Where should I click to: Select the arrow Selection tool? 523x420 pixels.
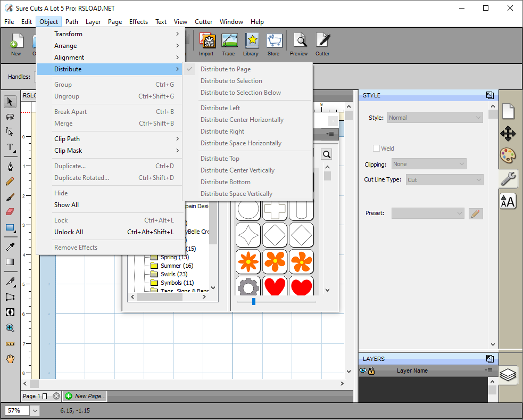[x=10, y=102]
